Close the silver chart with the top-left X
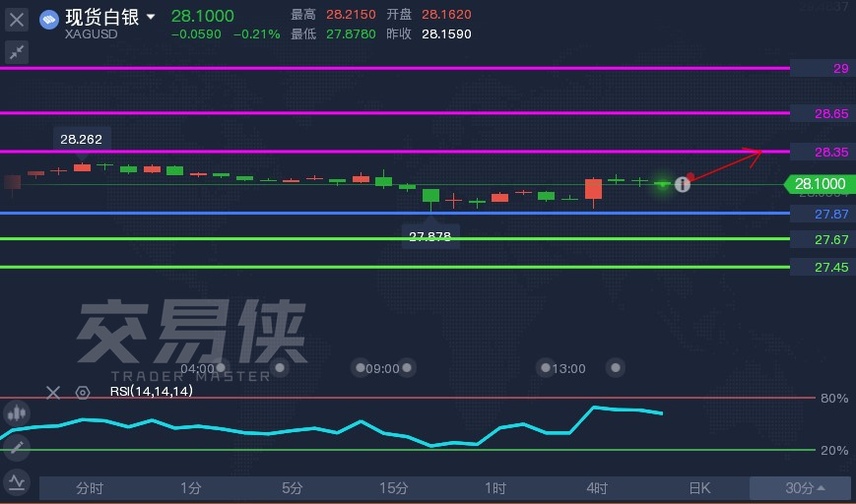Viewport: 856px width, 504px height. click(x=17, y=19)
